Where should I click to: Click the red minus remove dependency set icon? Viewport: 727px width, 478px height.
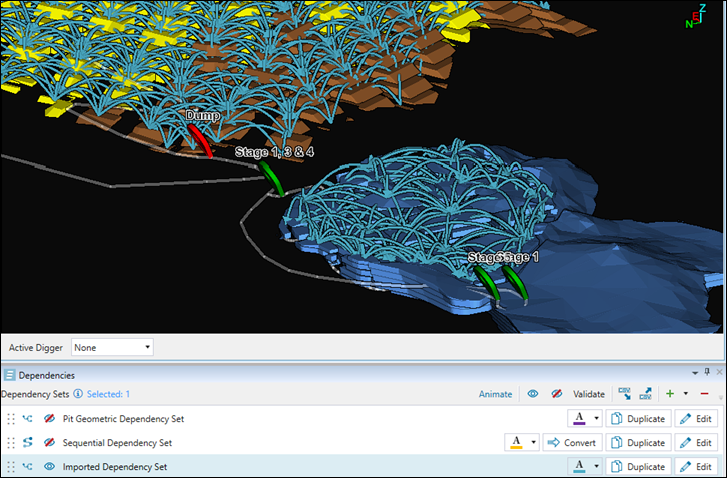click(704, 394)
